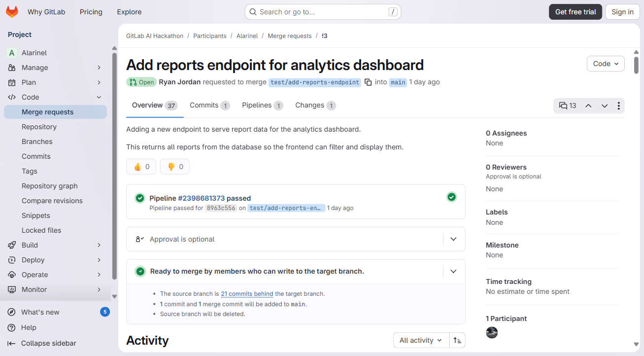644x356 pixels.
Task: Switch to the Overview tab
Action: (x=155, y=106)
